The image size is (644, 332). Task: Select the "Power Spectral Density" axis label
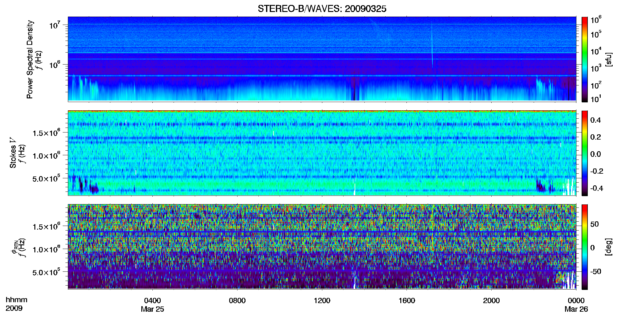(30, 59)
